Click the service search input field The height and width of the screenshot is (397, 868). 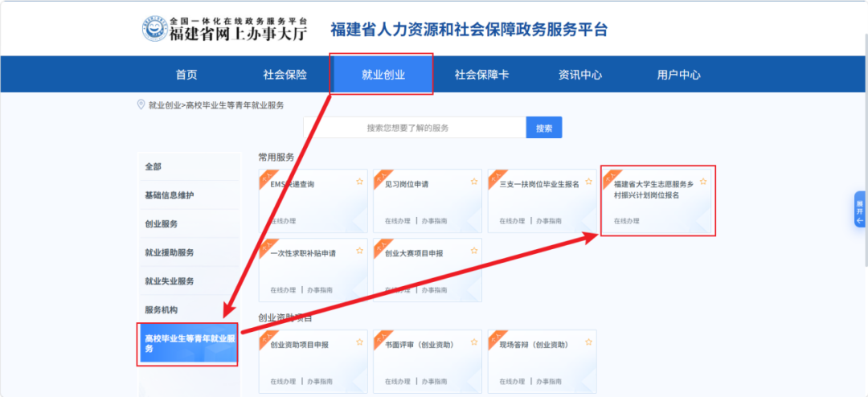(x=414, y=128)
